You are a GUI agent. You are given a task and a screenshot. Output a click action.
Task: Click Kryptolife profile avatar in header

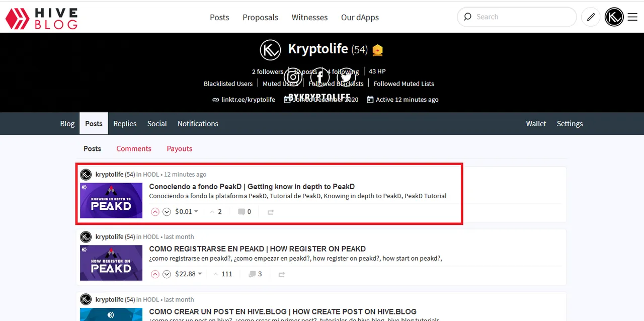click(x=270, y=50)
